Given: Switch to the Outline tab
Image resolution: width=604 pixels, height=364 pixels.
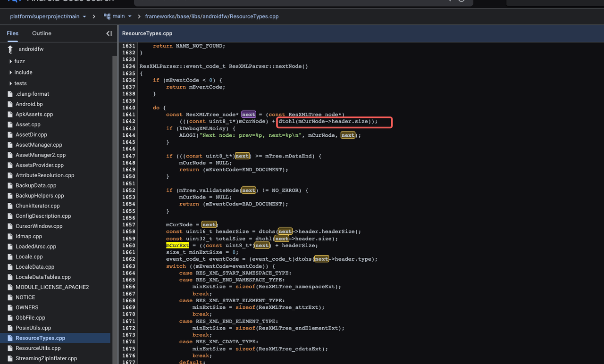Looking at the screenshot, I should pos(42,33).
